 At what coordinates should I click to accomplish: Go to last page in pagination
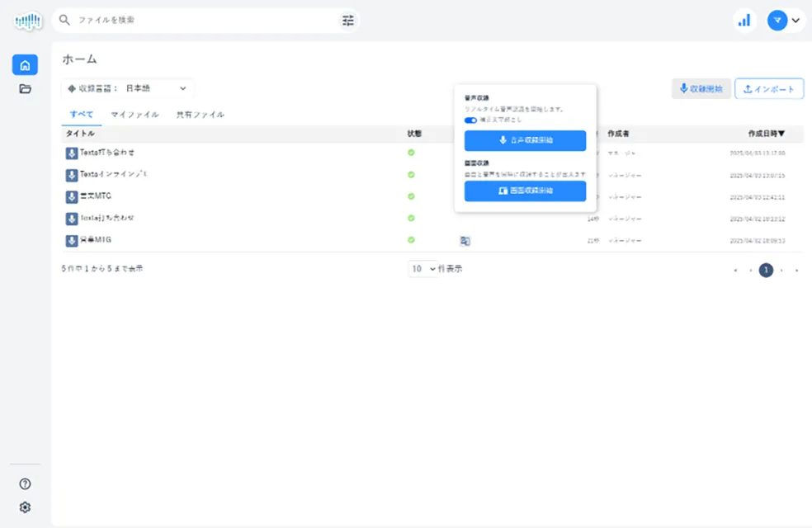click(796, 271)
